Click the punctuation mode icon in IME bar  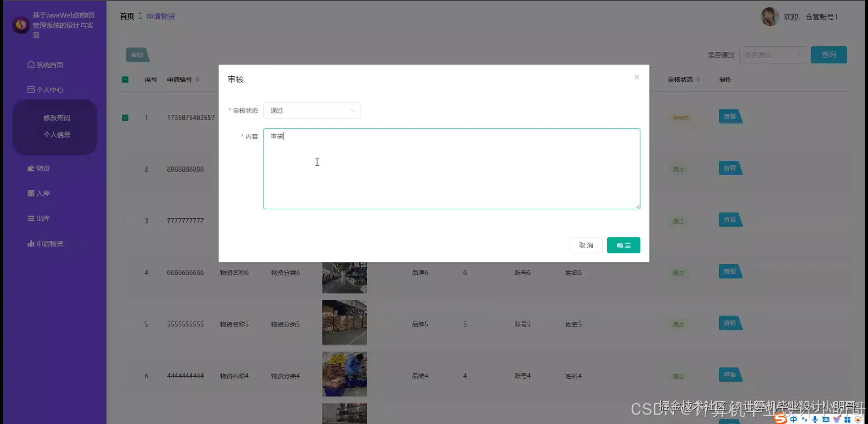804,419
